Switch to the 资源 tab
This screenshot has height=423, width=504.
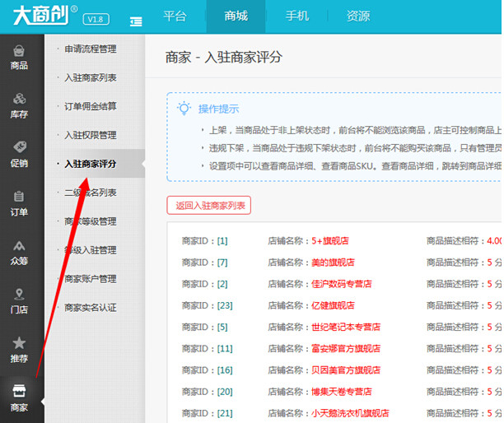[x=358, y=16]
